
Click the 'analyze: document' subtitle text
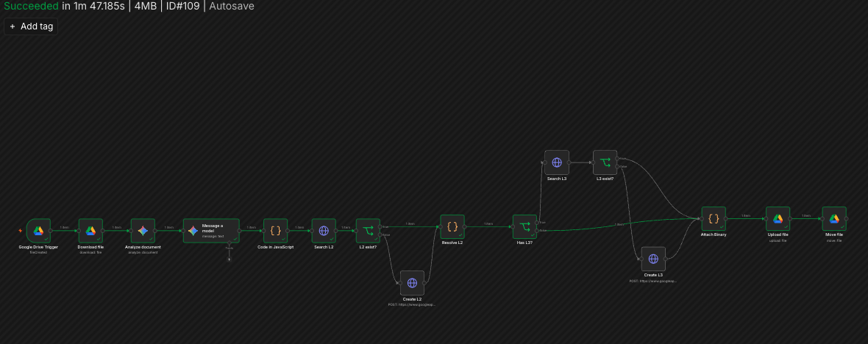tap(143, 252)
